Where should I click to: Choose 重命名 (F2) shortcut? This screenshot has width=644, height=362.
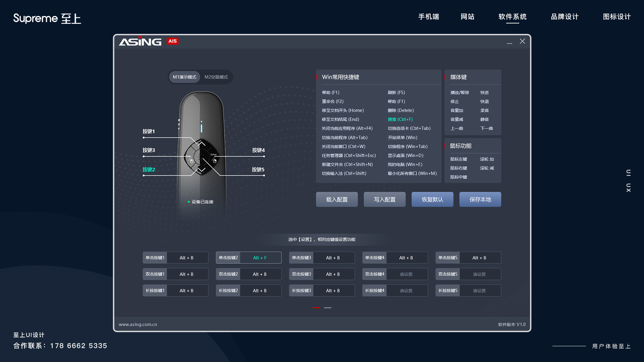pyautogui.click(x=333, y=102)
